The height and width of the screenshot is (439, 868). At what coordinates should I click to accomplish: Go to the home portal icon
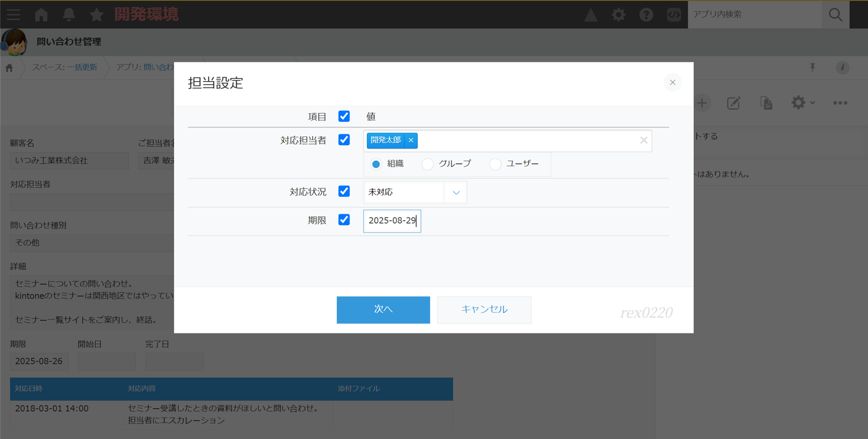[41, 14]
